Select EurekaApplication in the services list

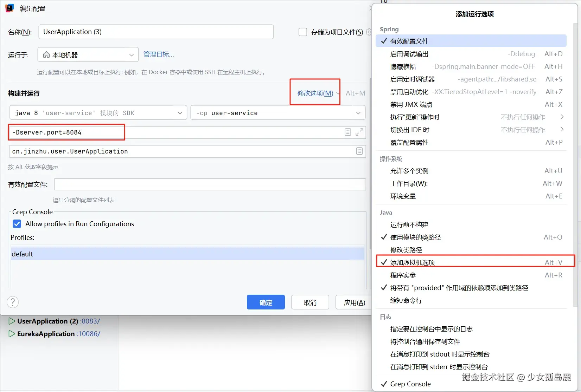click(46, 334)
